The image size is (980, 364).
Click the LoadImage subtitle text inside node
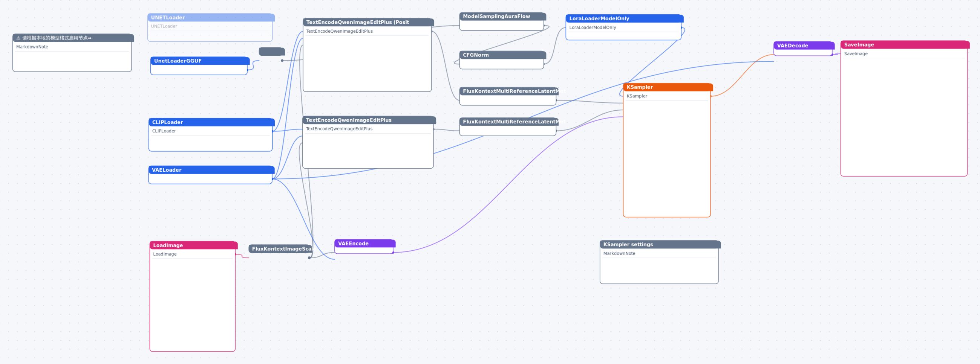(165, 254)
